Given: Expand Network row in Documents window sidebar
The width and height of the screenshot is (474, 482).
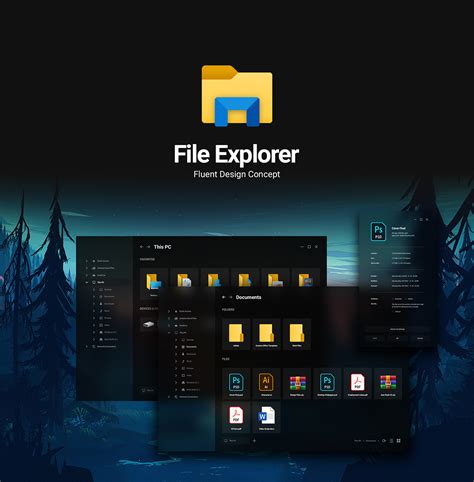Looking at the screenshot, I should pyautogui.click(x=169, y=397).
